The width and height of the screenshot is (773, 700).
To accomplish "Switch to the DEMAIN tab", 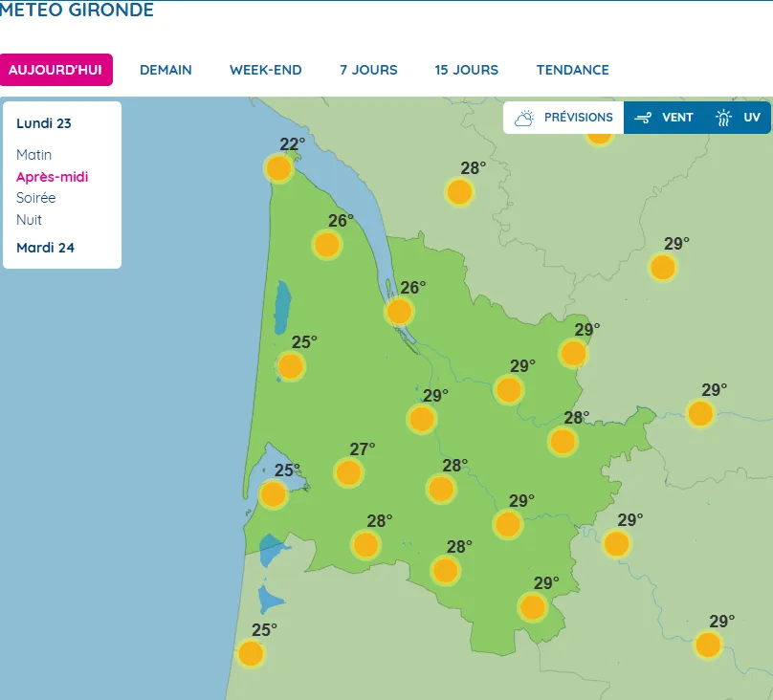I will click(166, 70).
